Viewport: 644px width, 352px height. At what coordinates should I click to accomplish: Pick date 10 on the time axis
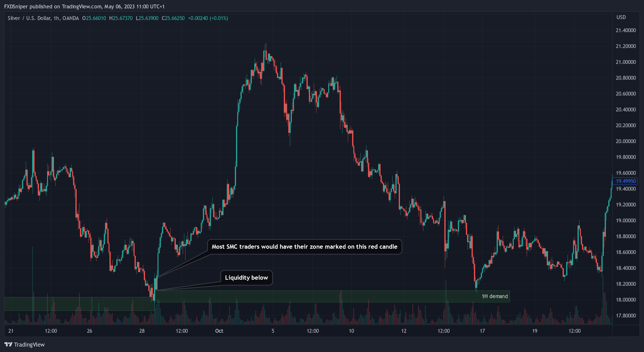[351, 331]
